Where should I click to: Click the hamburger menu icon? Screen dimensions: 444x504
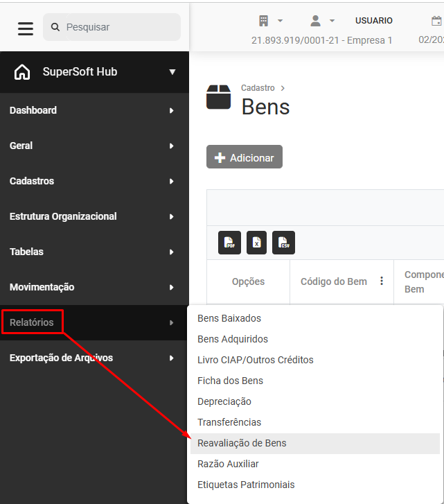(x=26, y=28)
